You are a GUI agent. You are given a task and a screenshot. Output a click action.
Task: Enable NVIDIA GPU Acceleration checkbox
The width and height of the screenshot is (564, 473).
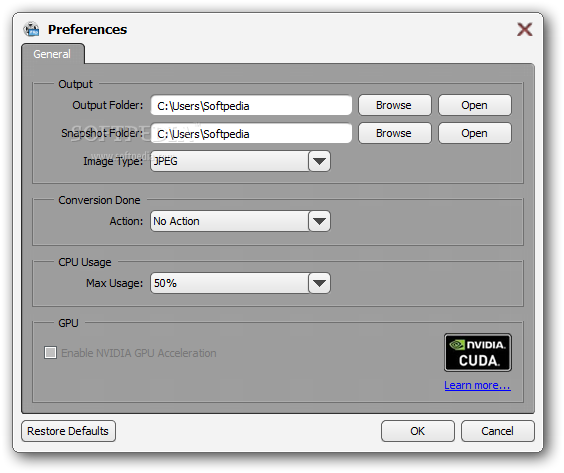(50, 353)
